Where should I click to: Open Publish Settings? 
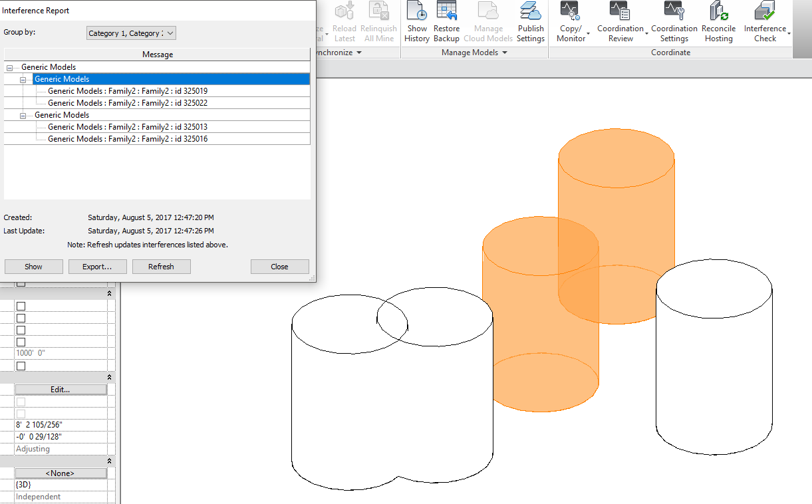531,23
